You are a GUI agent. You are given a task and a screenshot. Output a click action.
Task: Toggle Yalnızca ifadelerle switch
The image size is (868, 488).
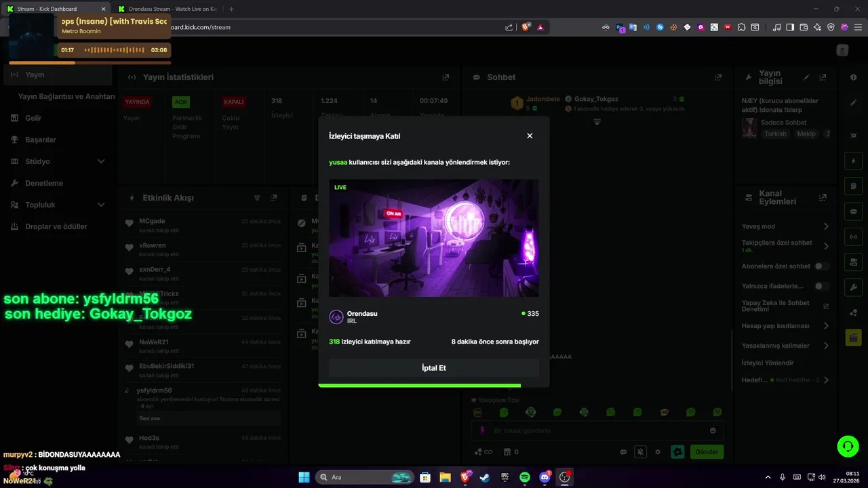click(821, 286)
